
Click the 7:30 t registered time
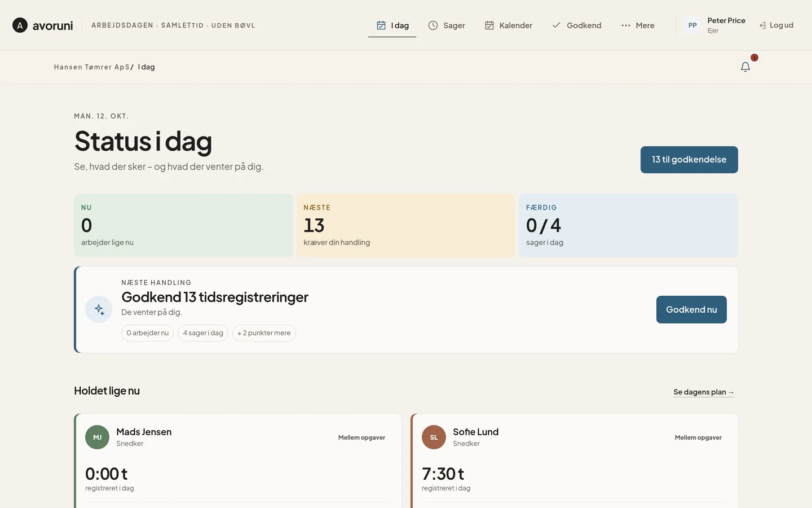click(x=443, y=474)
